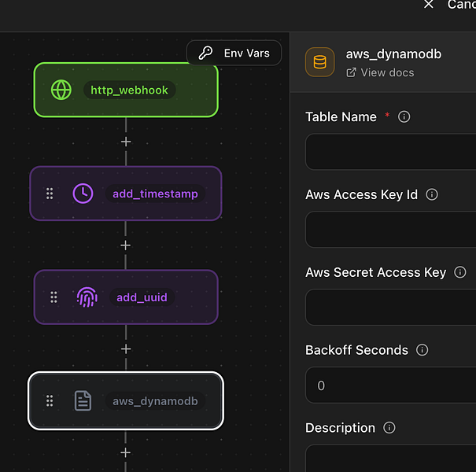476x472 pixels.
Task: Show info for Aws Secret Access Key
Action: pyautogui.click(x=460, y=272)
